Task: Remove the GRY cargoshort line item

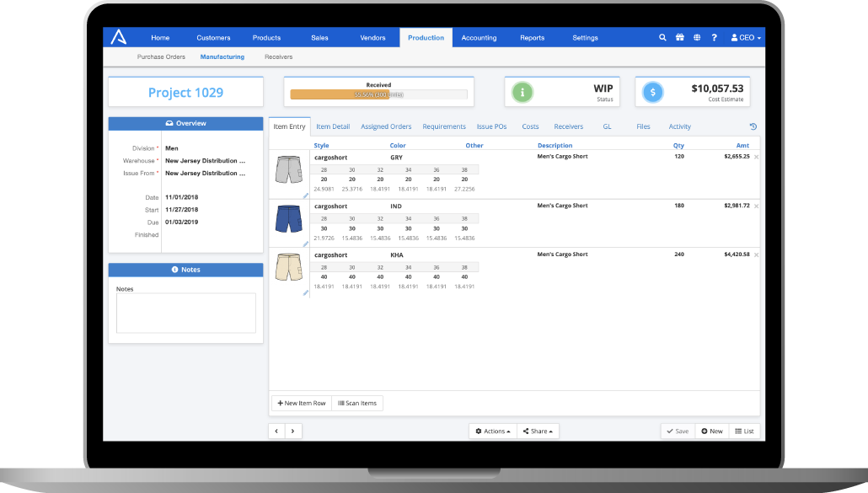Action: point(755,157)
